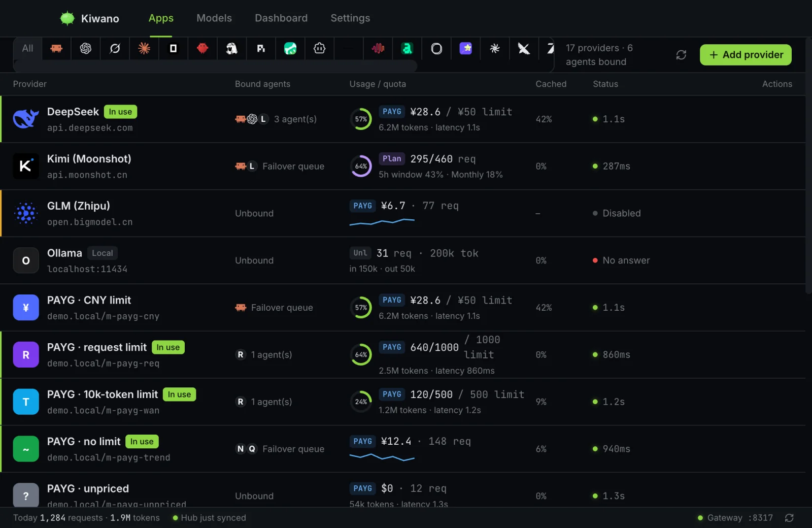Select the outlined robot head filter icon

click(x=320, y=48)
